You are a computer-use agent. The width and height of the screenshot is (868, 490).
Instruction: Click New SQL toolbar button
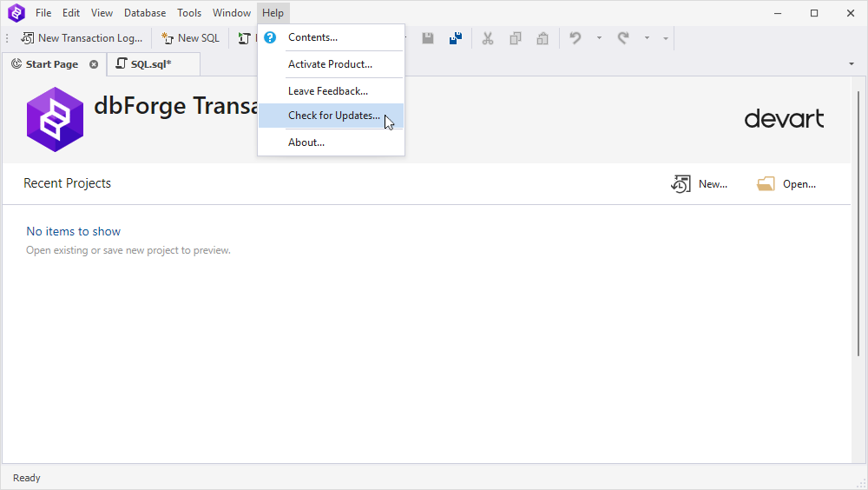click(x=190, y=38)
